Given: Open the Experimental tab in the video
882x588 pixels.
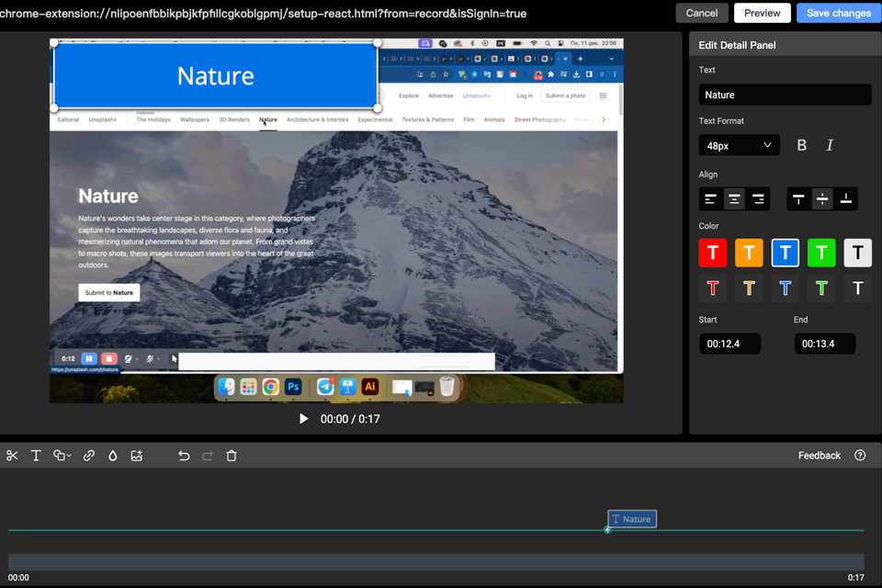Looking at the screenshot, I should pyautogui.click(x=375, y=119).
